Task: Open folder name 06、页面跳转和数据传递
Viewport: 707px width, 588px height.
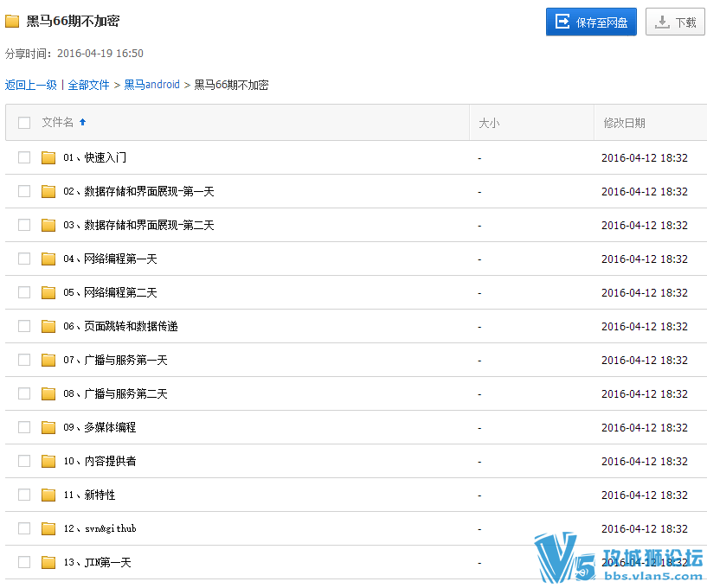Action: coord(120,326)
